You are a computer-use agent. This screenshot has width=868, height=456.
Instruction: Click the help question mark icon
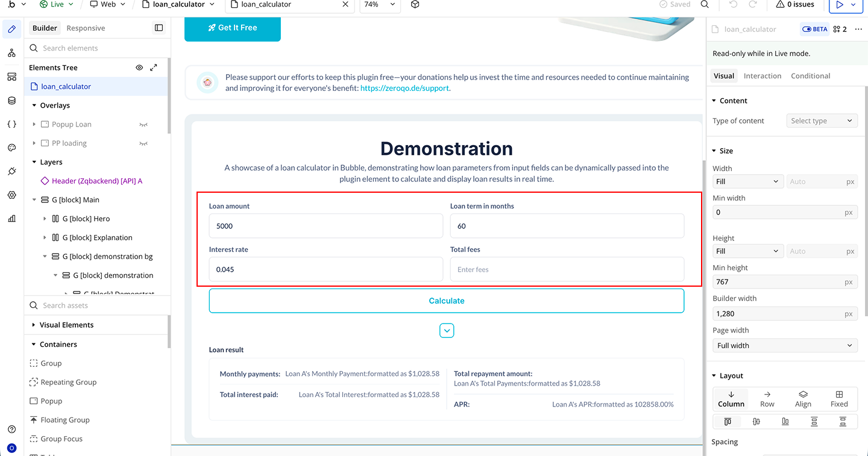[x=12, y=429]
